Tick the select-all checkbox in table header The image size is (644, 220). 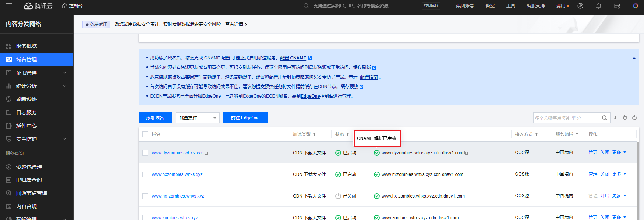(145, 134)
